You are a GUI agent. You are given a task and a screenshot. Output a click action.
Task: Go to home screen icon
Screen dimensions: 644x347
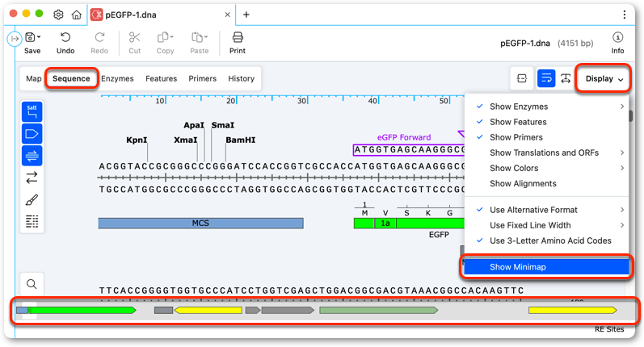(77, 15)
